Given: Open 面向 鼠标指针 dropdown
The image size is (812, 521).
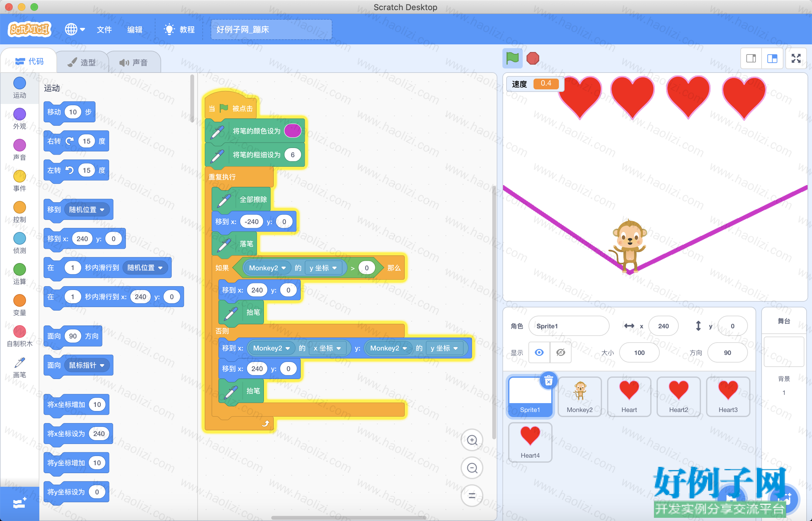Looking at the screenshot, I should pyautogui.click(x=87, y=365).
